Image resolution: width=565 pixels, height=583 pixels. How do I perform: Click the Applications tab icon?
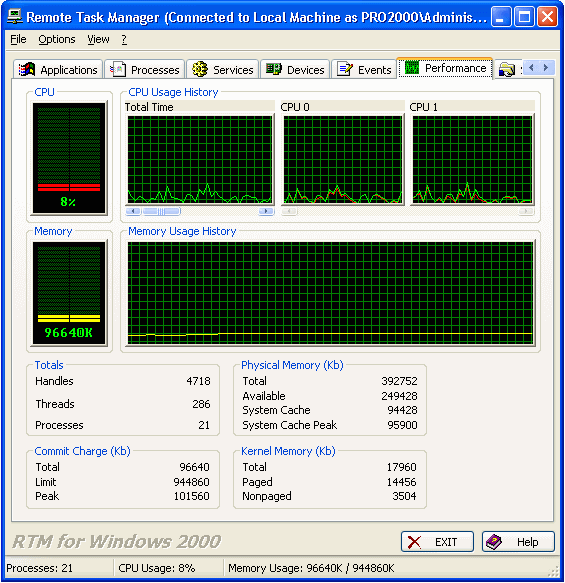[x=27, y=70]
